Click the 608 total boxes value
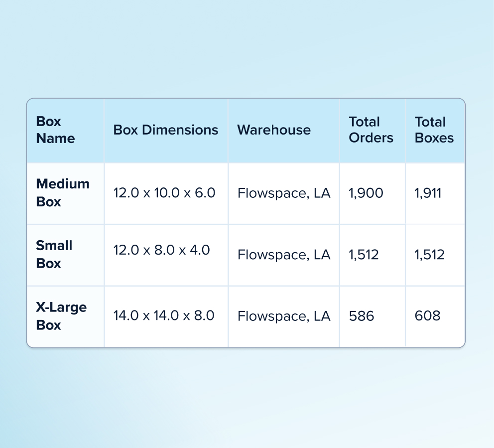The height and width of the screenshot is (448, 494). (x=427, y=316)
